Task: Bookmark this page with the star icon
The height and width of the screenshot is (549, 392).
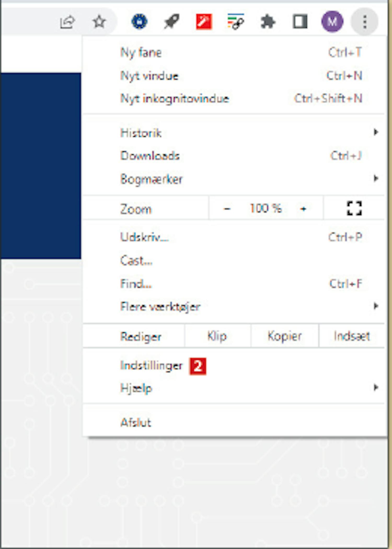Action: click(99, 21)
